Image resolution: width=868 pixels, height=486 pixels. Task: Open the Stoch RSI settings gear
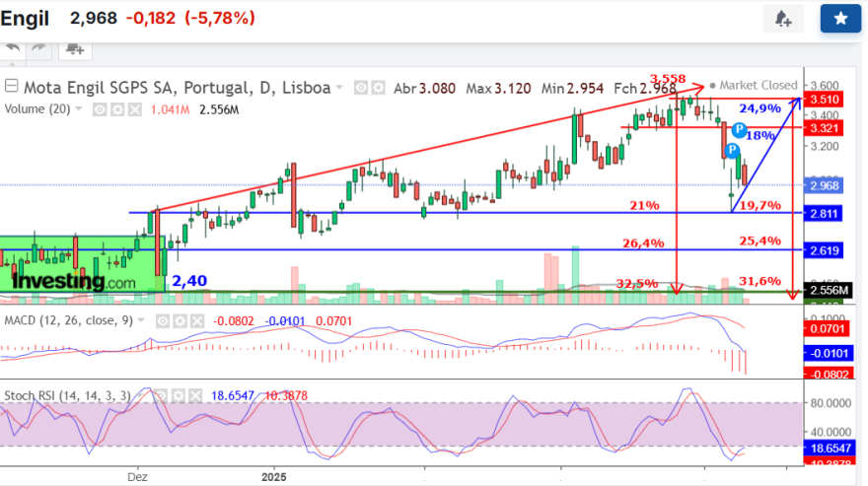(x=178, y=395)
